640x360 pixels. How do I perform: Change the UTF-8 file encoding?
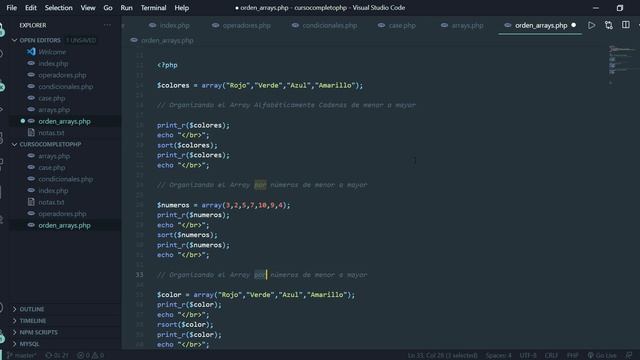(x=528, y=356)
